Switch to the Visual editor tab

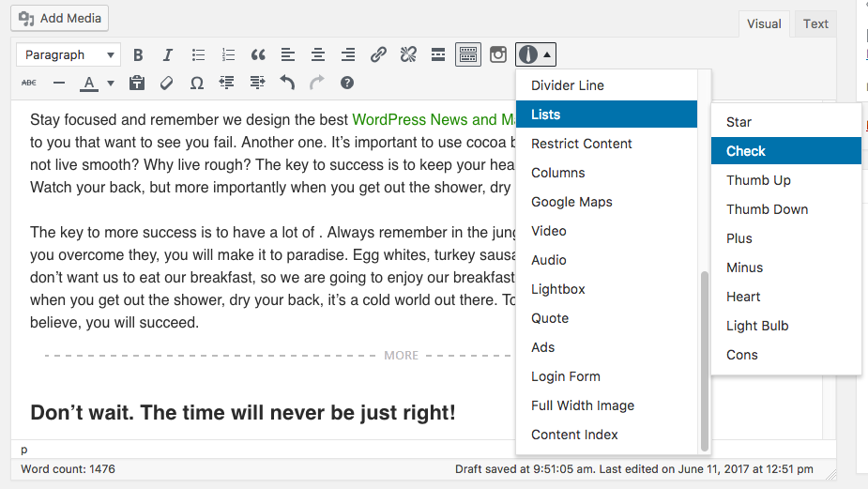[x=764, y=23]
